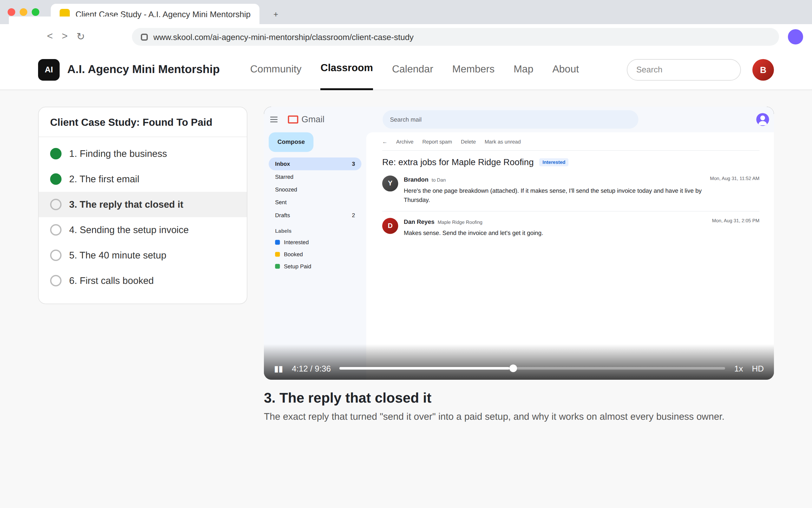The height and width of the screenshot is (508, 812).
Task: Open the Starred folder
Action: (315, 177)
